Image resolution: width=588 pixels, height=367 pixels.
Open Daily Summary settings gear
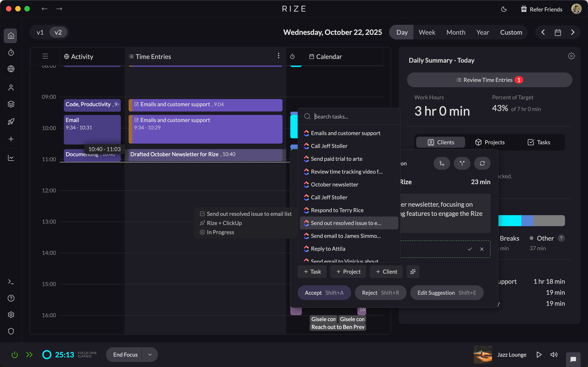click(x=571, y=56)
